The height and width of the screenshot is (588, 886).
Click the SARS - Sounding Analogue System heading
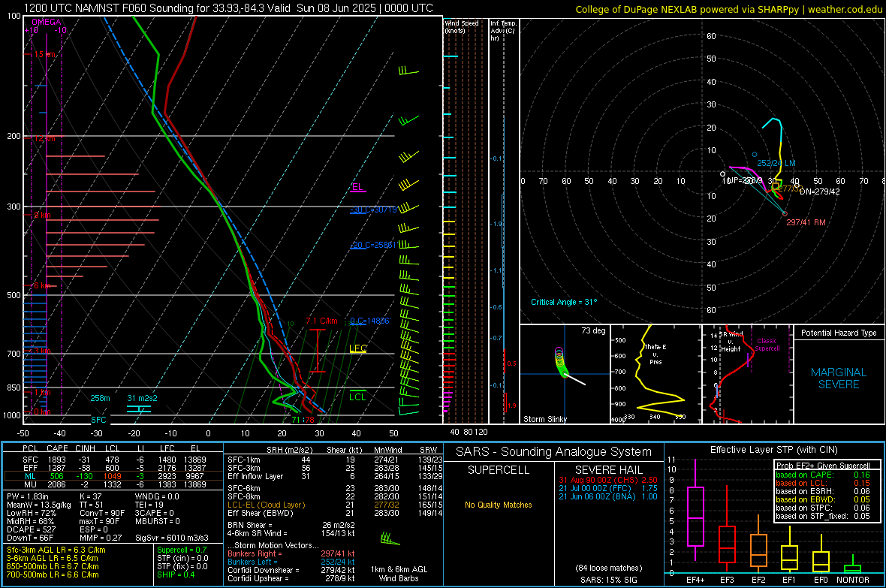click(554, 452)
